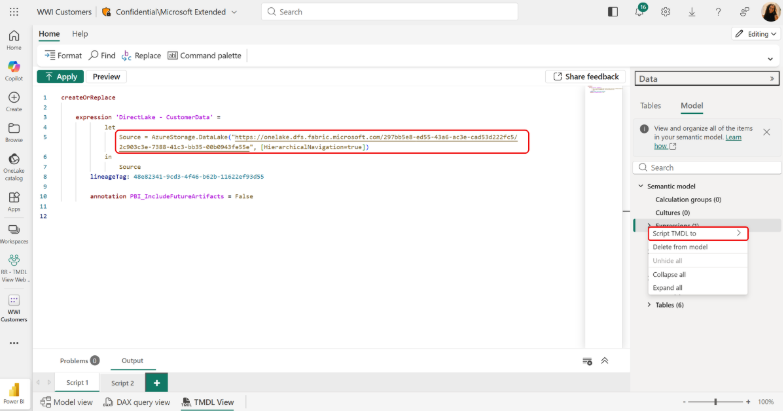The image size is (783, 411).
Task: Click the Download icon in header
Action: point(692,12)
